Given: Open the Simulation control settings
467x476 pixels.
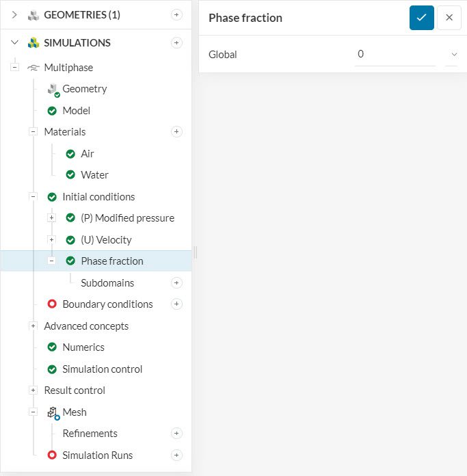Looking at the screenshot, I should click(x=102, y=369).
